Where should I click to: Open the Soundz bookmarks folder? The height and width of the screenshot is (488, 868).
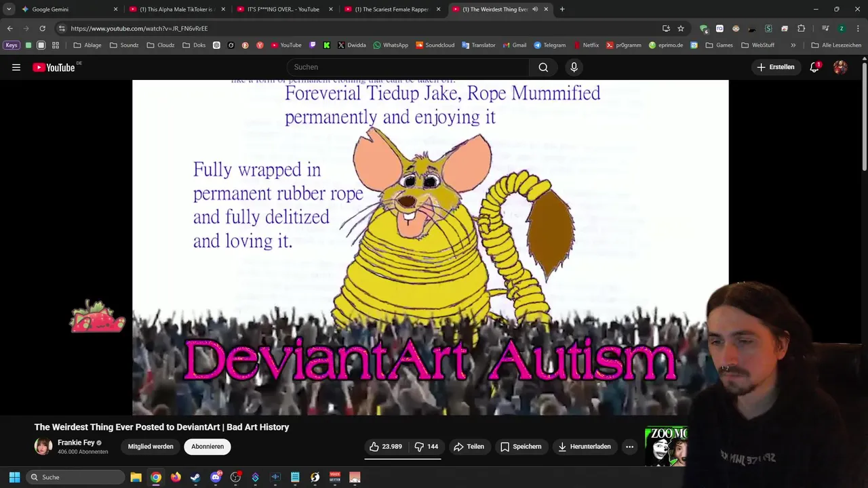(x=124, y=45)
